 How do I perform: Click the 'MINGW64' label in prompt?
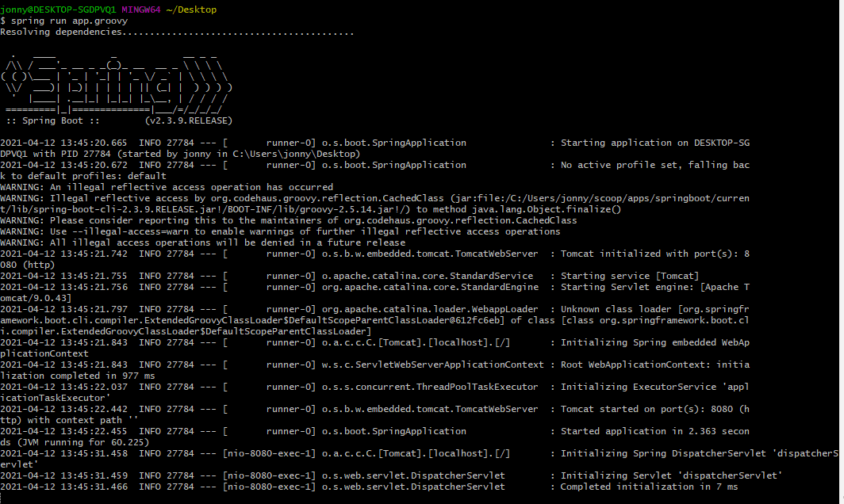[141, 10]
